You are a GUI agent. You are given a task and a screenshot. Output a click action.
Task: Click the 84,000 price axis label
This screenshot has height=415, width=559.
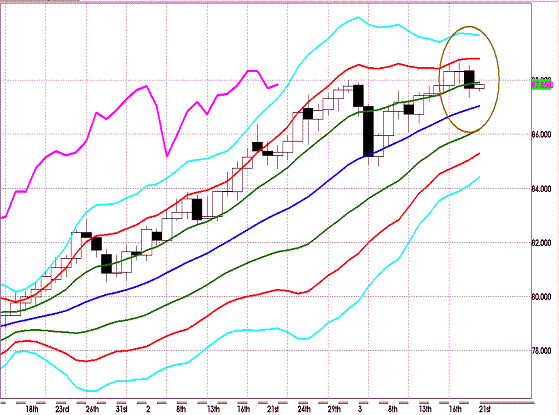541,189
